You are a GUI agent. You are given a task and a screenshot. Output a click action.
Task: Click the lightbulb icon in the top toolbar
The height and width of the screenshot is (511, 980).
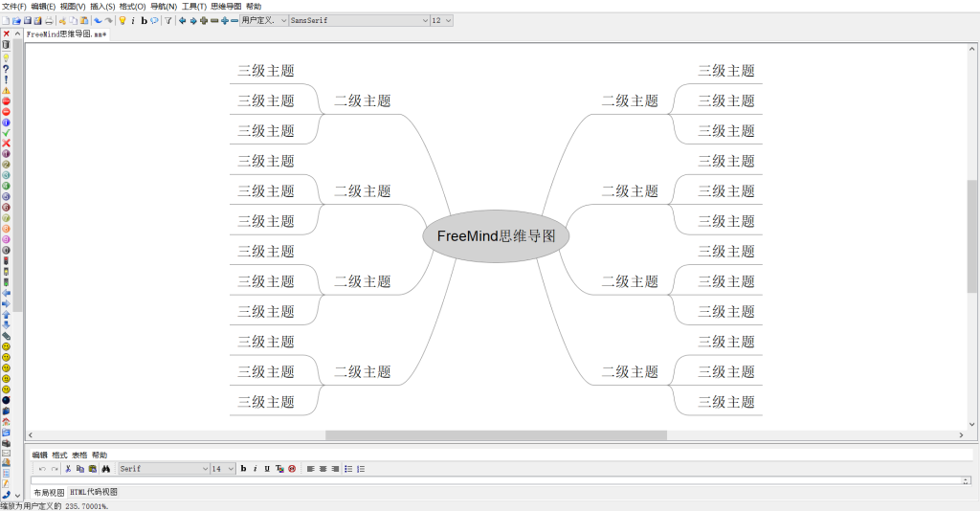click(x=122, y=21)
